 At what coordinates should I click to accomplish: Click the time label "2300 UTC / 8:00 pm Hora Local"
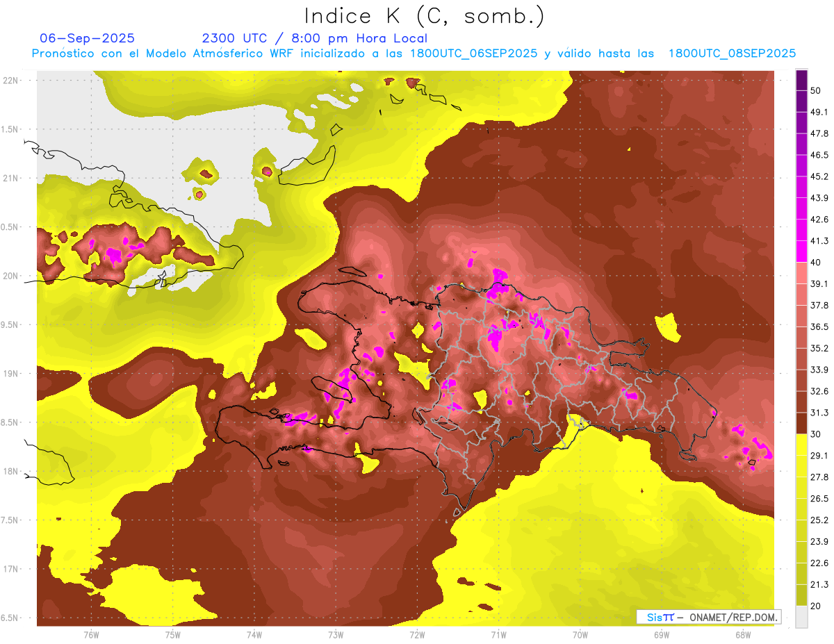314,38
